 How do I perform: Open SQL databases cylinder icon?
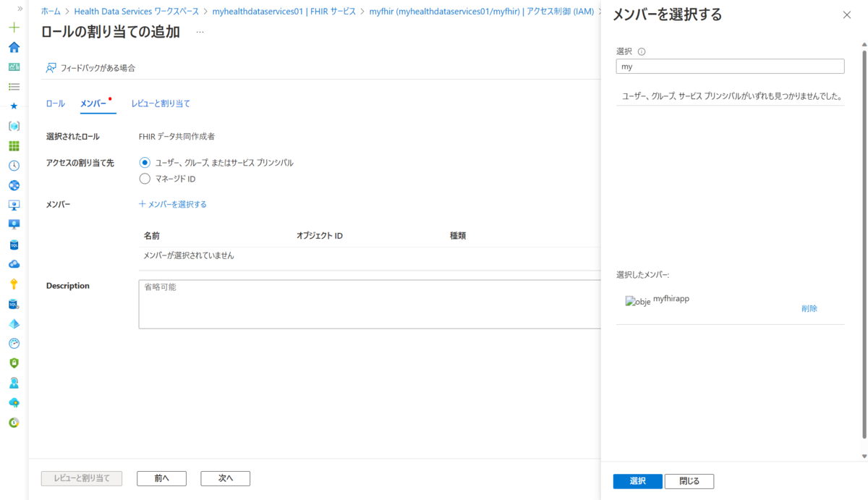tap(14, 245)
